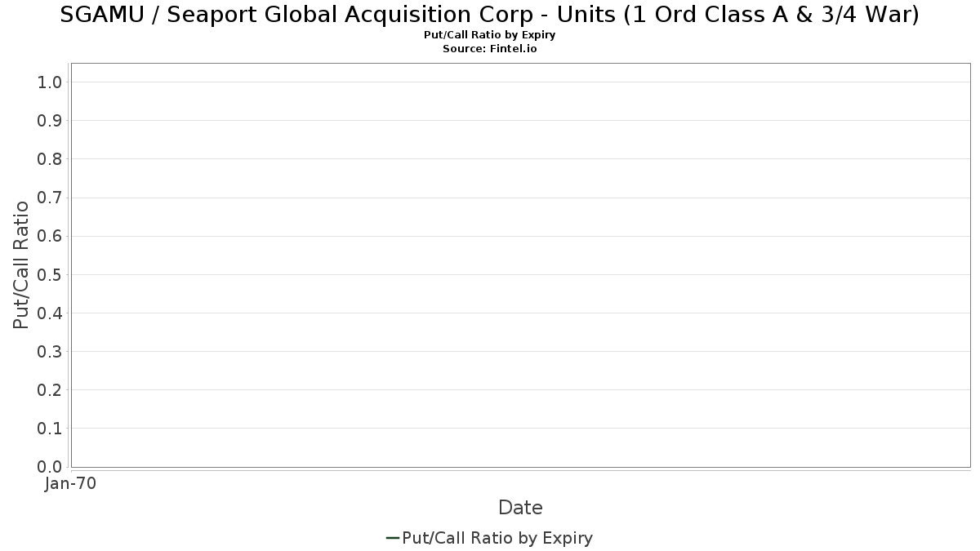The image size is (980, 551).
Task: Select the 0.8 y-axis tick label
Action: [50, 159]
